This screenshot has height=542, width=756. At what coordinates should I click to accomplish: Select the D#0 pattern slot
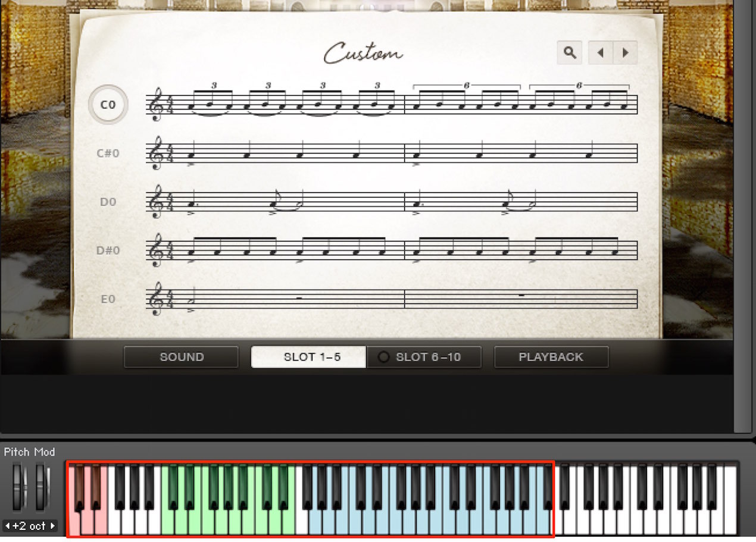(108, 250)
